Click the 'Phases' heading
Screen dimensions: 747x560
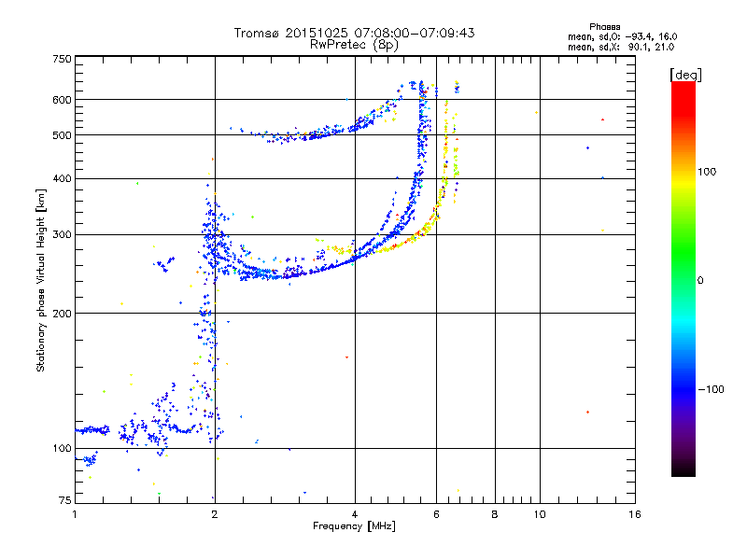[x=604, y=27]
